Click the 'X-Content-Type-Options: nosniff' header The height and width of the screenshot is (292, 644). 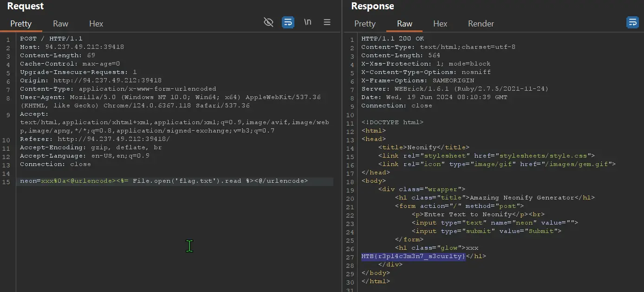pos(426,72)
